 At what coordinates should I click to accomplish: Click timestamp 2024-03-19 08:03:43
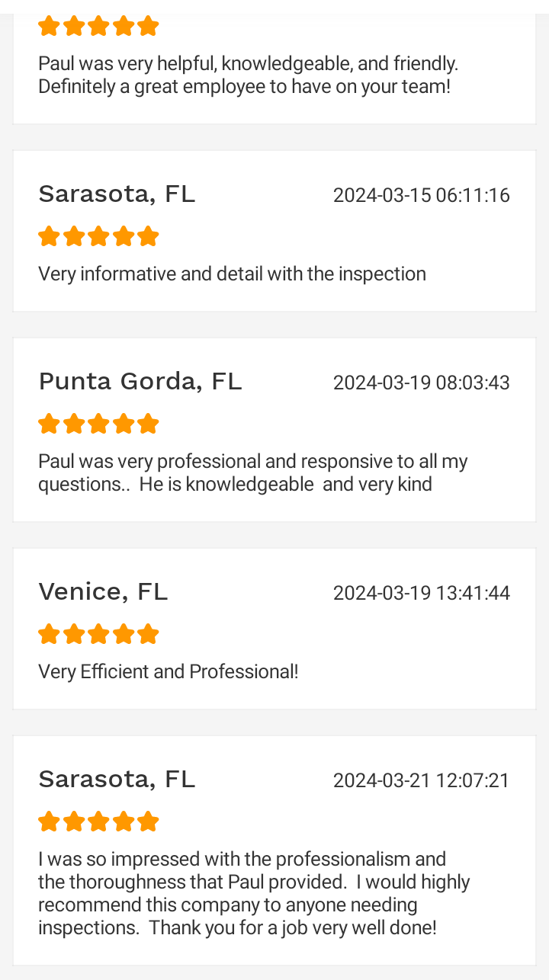[422, 383]
